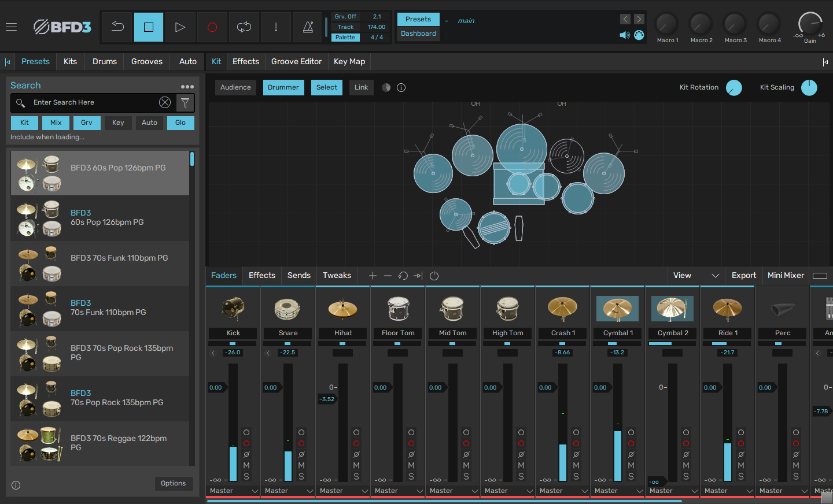Toggle the loop playback icon
Viewport: 833px width, 504px height.
click(x=244, y=27)
